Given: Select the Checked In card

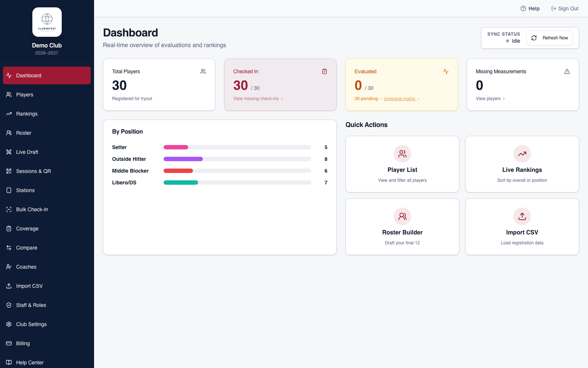Looking at the screenshot, I should (x=280, y=85).
